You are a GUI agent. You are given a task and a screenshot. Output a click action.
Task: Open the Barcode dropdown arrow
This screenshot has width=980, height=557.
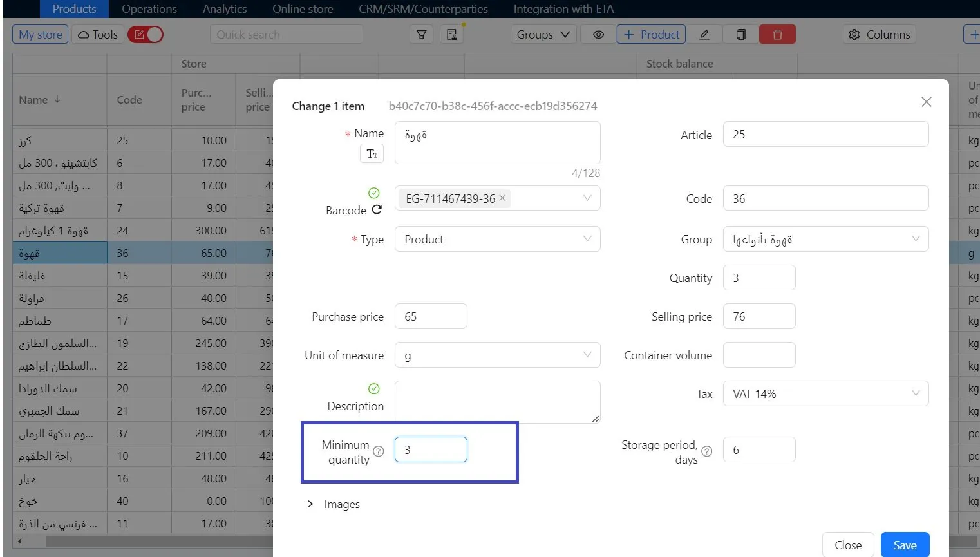587,198
